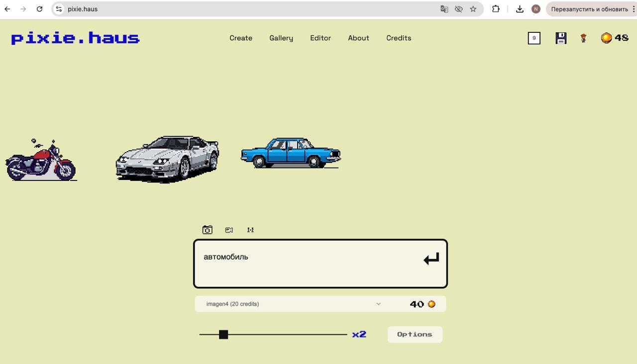Open the pixel character profile avatar

coord(583,38)
